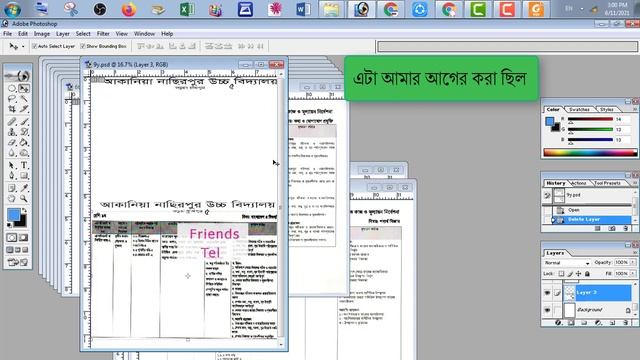Hide Layer 3 via its eye icon

coord(547,293)
